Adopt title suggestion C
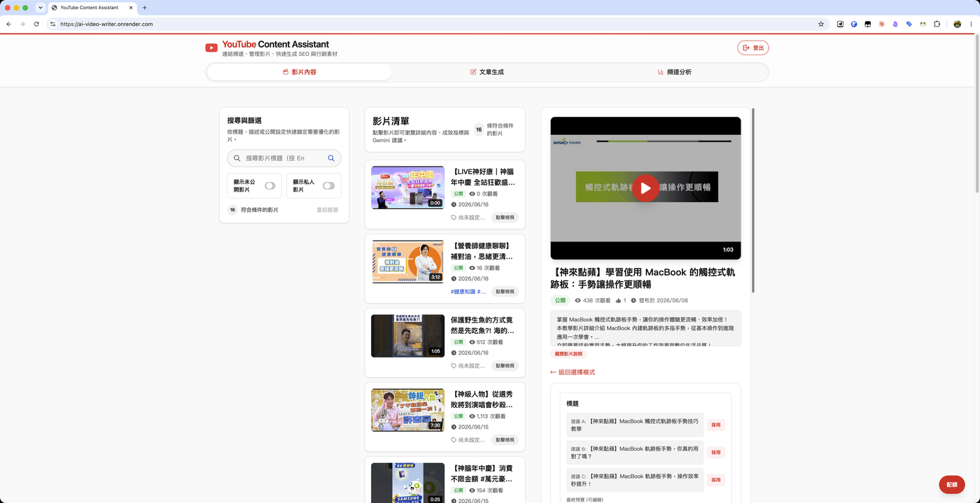This screenshot has height=503, width=980. (715, 480)
